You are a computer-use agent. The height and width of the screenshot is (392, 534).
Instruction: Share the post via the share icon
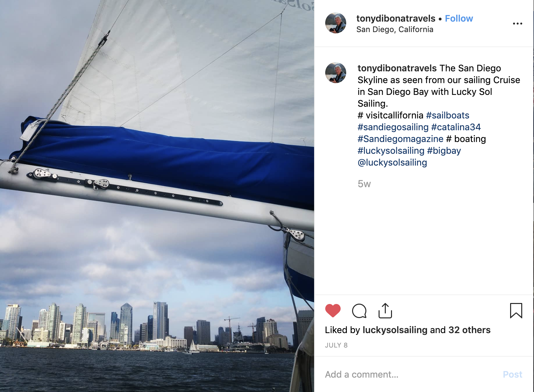[x=385, y=311]
